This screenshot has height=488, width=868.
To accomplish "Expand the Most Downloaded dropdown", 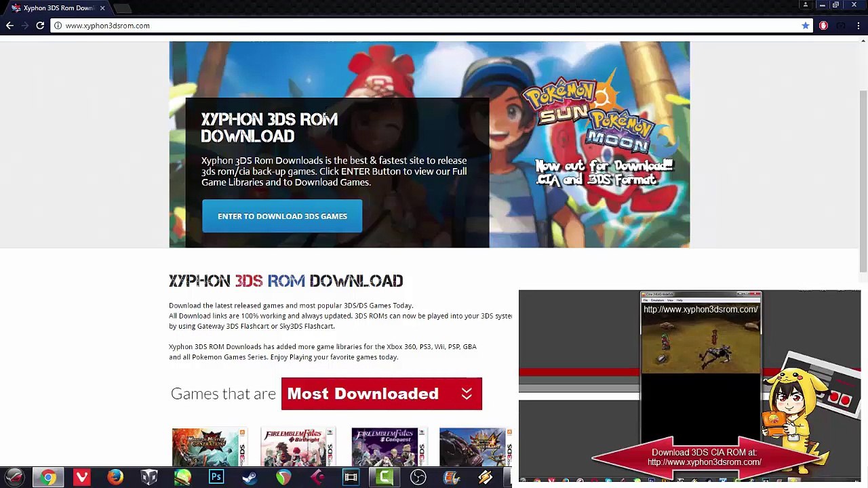I will [381, 394].
